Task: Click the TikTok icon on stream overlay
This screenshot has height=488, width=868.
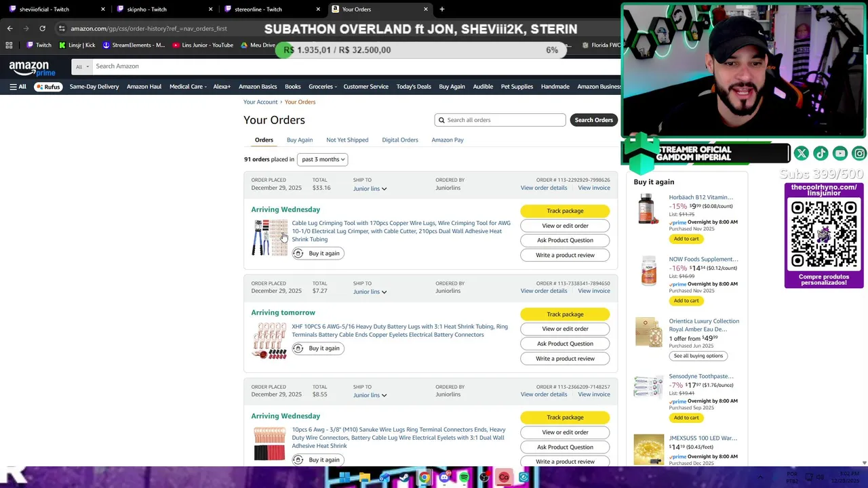Action: pos(821,154)
